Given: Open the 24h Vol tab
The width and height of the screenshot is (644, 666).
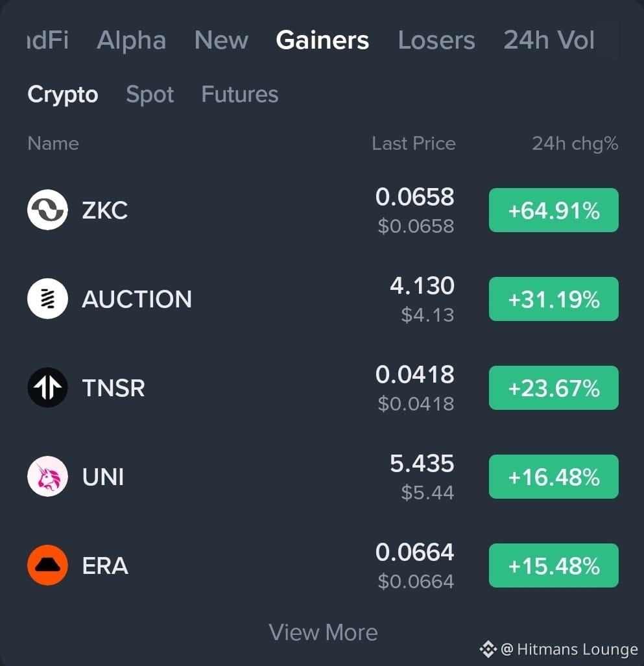Looking at the screenshot, I should (549, 40).
